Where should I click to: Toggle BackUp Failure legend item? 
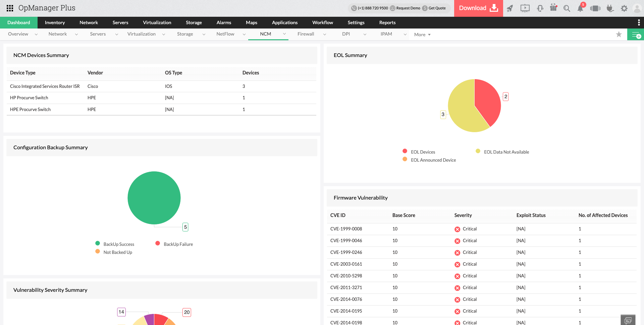point(174,244)
